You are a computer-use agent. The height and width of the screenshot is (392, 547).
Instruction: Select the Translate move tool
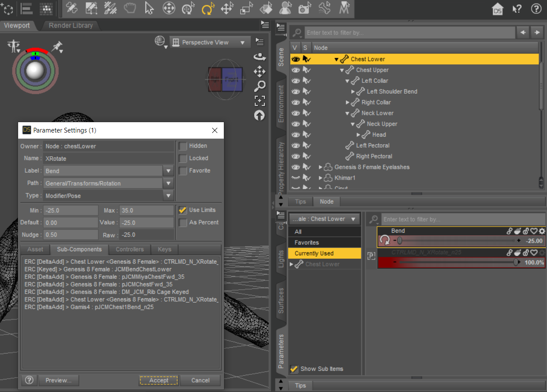click(227, 9)
